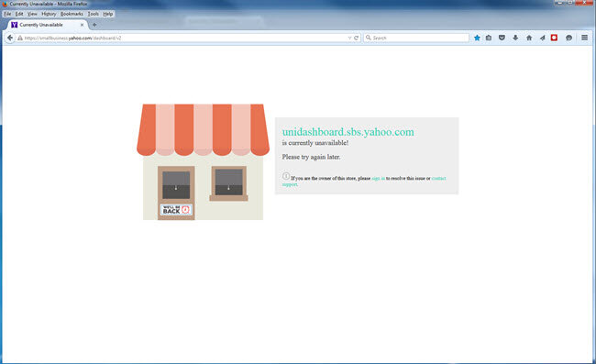Go to the Home page icon
Viewport: 596px width, 364px height.
point(529,38)
